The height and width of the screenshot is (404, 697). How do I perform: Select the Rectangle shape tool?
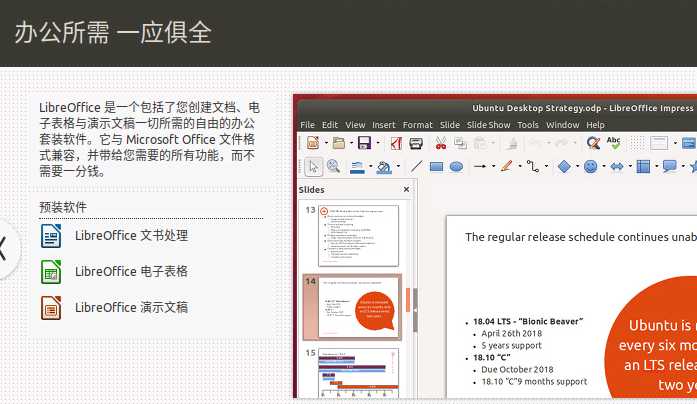[x=437, y=167]
